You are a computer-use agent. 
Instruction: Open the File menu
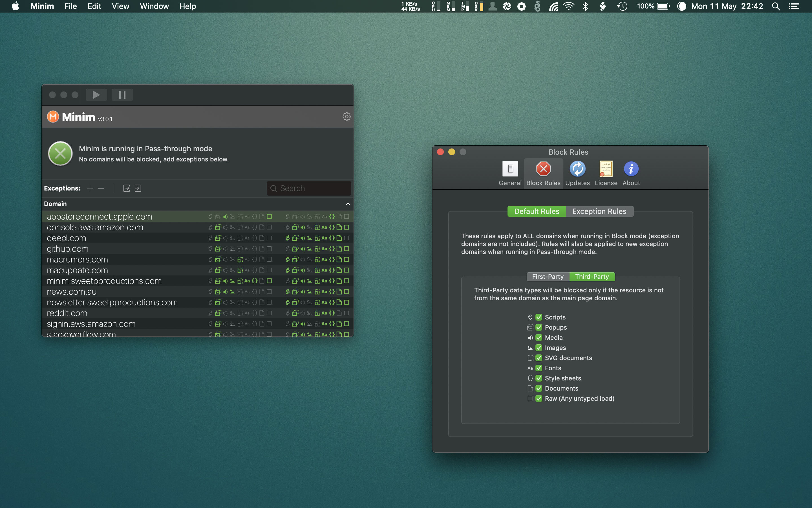click(x=70, y=6)
